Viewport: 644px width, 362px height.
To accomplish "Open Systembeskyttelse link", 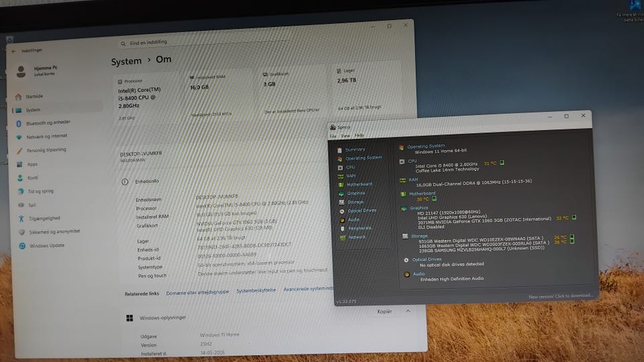I will coord(256,290).
